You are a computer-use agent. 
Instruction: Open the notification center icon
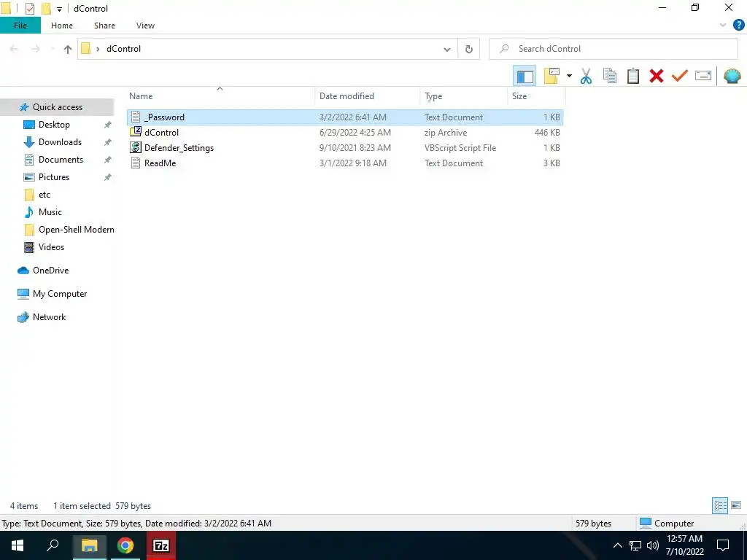pos(723,545)
